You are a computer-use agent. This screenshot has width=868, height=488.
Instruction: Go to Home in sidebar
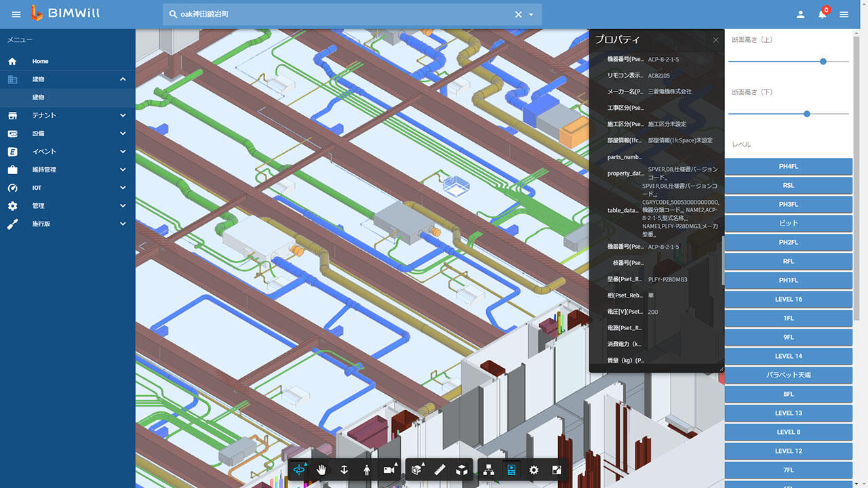pyautogui.click(x=40, y=62)
